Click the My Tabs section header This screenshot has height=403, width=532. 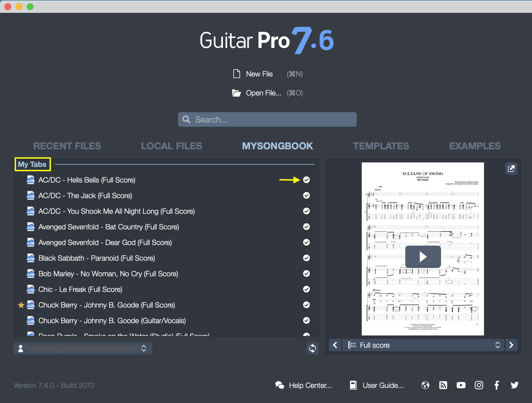pos(32,164)
